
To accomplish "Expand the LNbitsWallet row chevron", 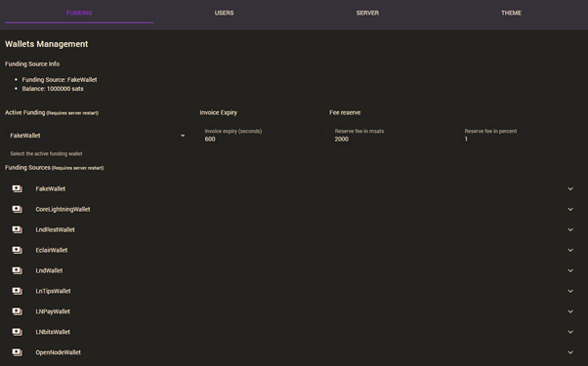I will pyautogui.click(x=570, y=332).
